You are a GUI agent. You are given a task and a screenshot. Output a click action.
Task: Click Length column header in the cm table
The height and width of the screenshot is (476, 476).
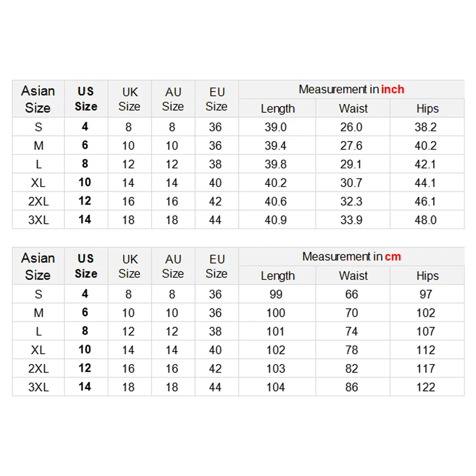pos(277,275)
